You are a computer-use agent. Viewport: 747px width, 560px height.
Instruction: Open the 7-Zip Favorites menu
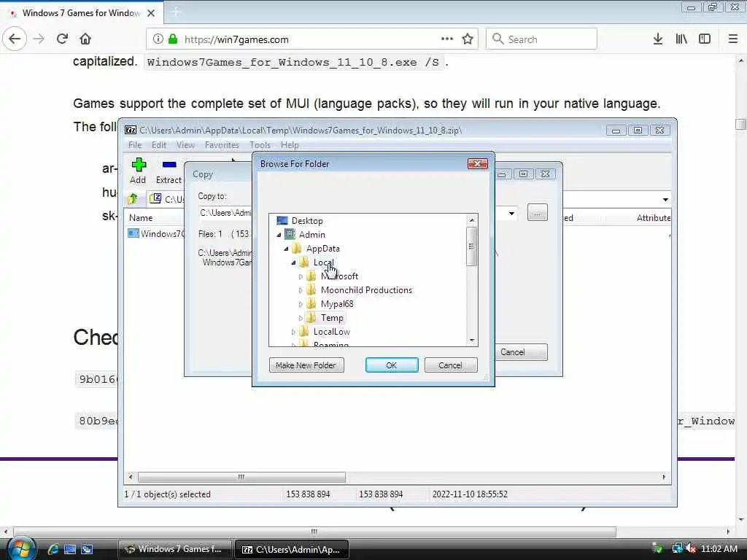(x=222, y=145)
